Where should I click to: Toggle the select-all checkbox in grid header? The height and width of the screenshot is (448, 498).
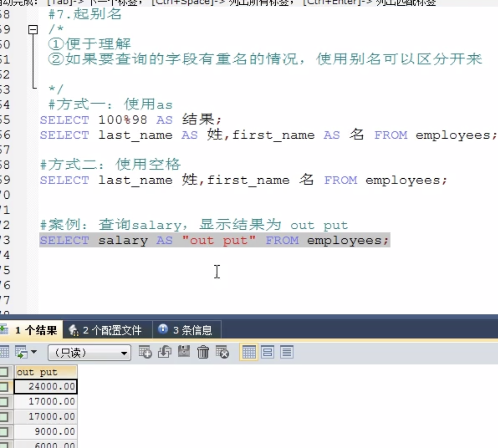pyautogui.click(x=4, y=372)
